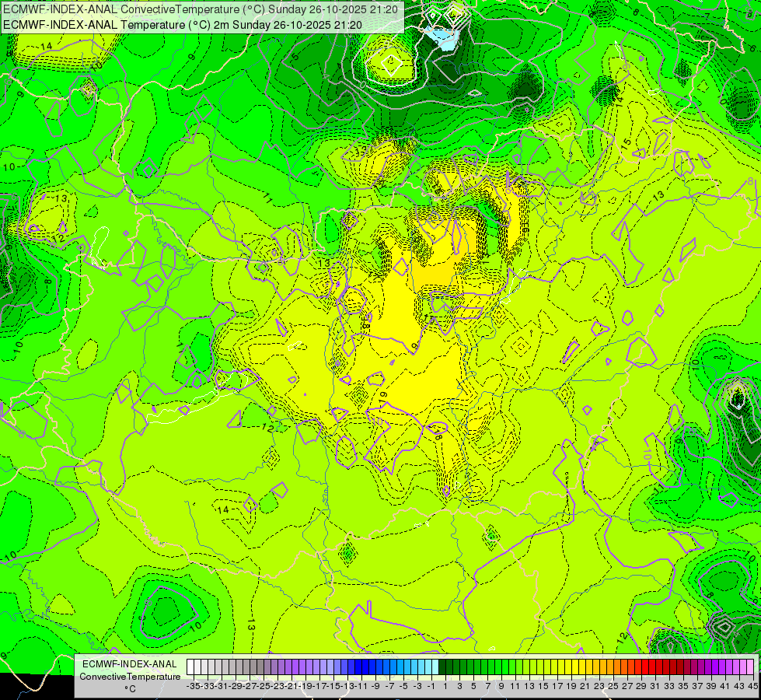Click the -21 tick label in legend
Screen dimensions: 761x700
291,686
